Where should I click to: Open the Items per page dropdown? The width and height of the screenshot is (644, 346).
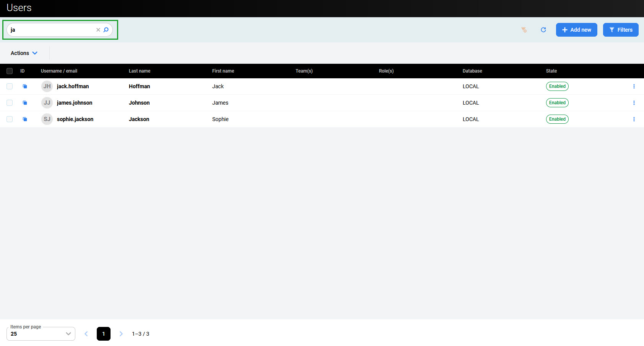coord(41,334)
